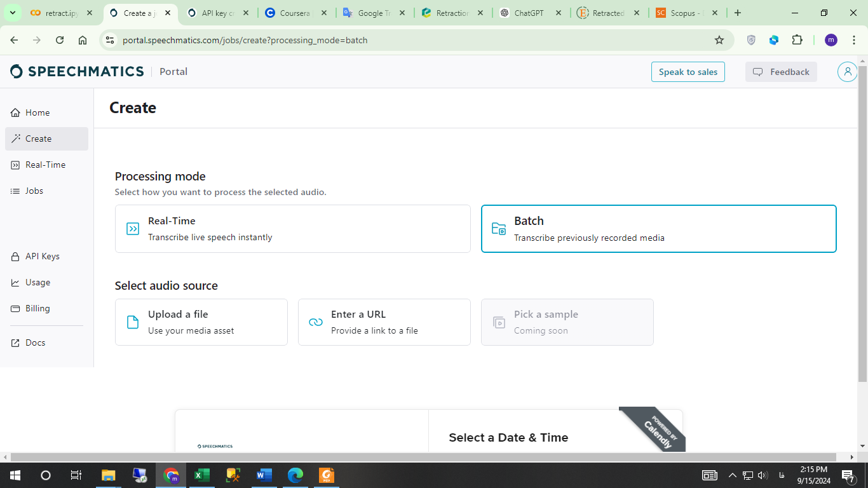The image size is (868, 488).
Task: Open the Windows Start menu
Action: tap(15, 475)
